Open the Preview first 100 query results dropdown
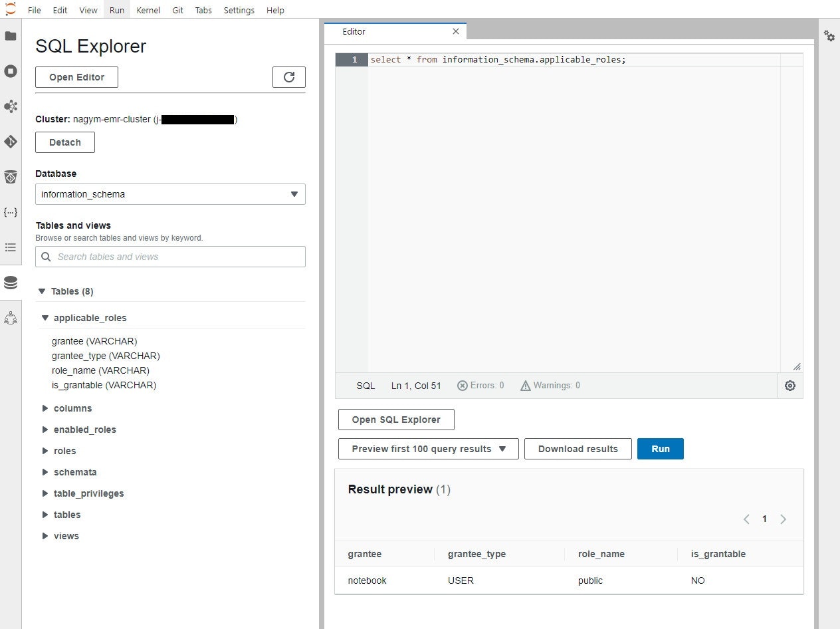This screenshot has width=840, height=629. pos(429,449)
